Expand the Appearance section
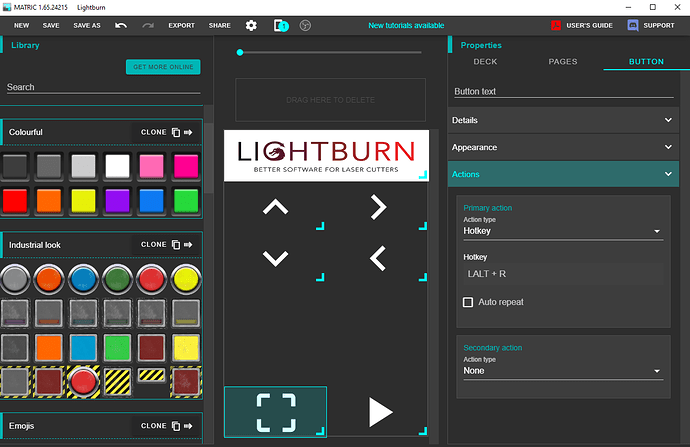 tap(563, 147)
